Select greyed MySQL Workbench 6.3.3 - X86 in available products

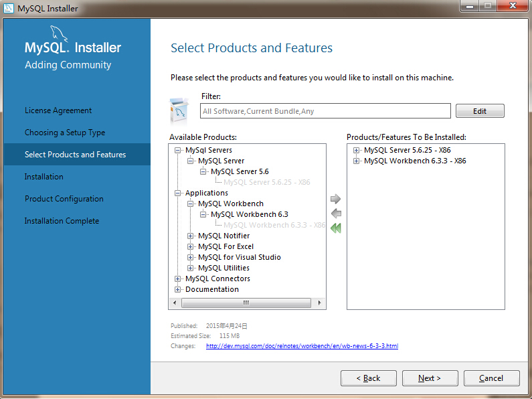pos(274,225)
